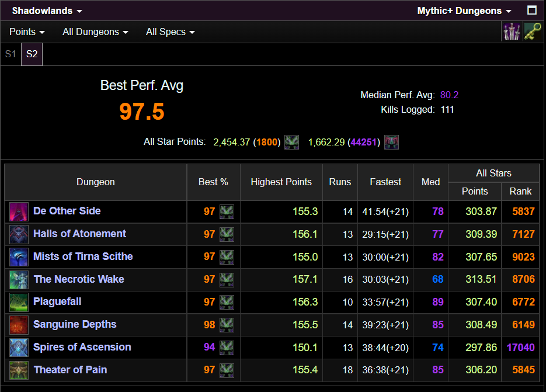This screenshot has height=392, width=546.
Task: Click De Other Side dungeon thumbnail
Action: click(19, 211)
